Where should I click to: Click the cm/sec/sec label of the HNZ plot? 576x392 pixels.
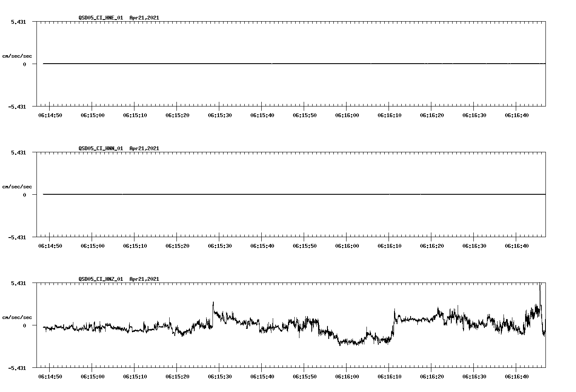pos(17,316)
